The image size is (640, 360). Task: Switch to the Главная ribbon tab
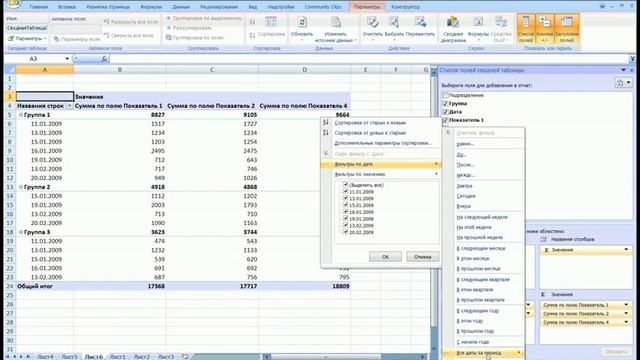(x=39, y=7)
